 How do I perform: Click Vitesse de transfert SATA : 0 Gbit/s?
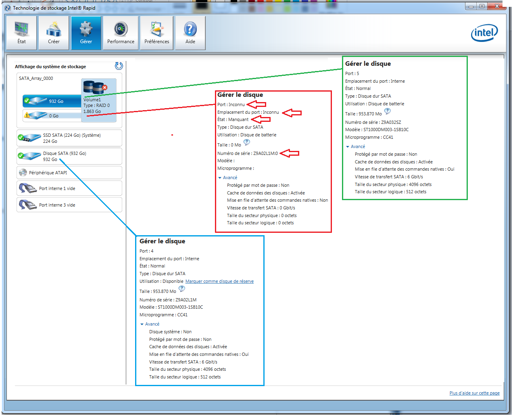click(x=261, y=208)
